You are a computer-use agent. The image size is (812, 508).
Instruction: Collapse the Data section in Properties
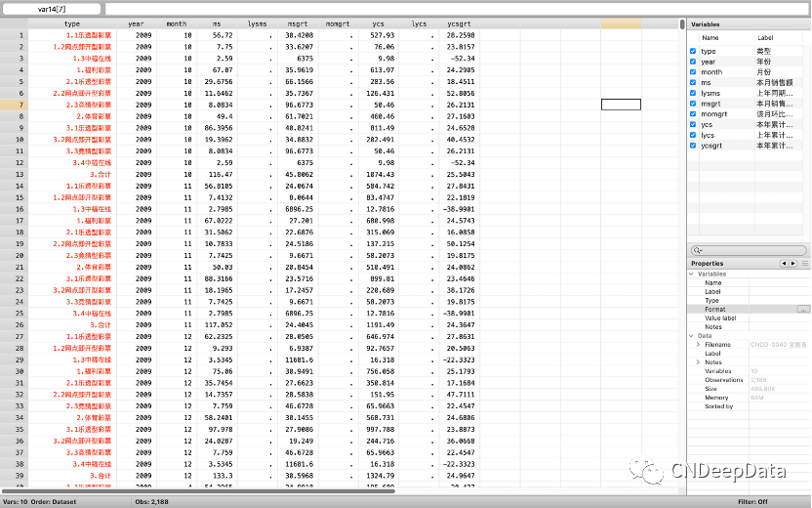pyautogui.click(x=691, y=335)
